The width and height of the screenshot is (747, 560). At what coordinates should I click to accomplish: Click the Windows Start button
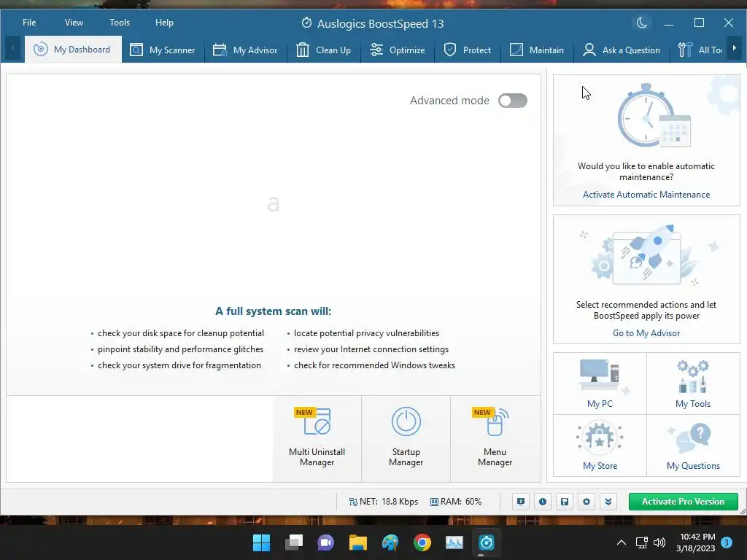pyautogui.click(x=261, y=542)
